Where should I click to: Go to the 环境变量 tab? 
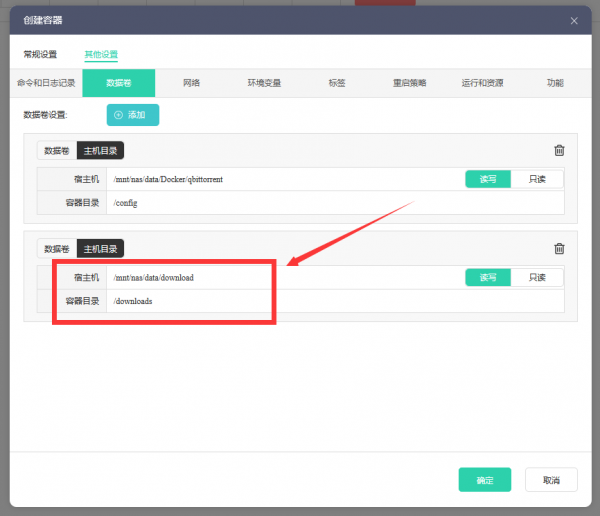[264, 83]
